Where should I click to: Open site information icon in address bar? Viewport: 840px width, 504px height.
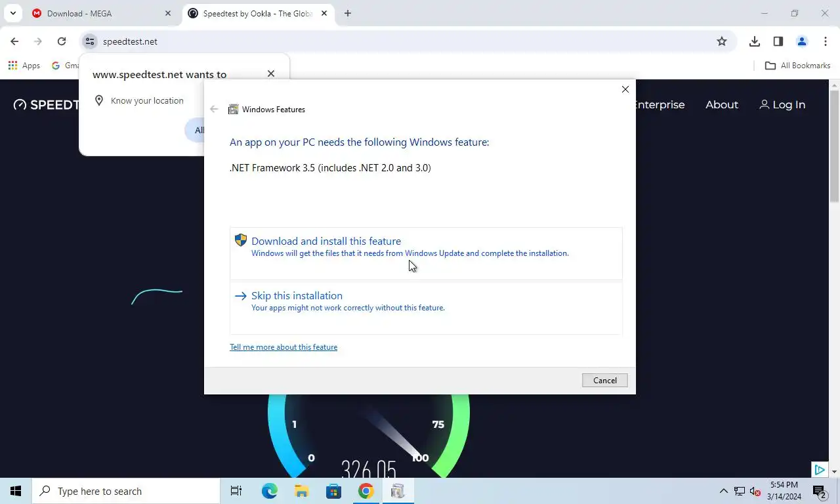pyautogui.click(x=90, y=41)
